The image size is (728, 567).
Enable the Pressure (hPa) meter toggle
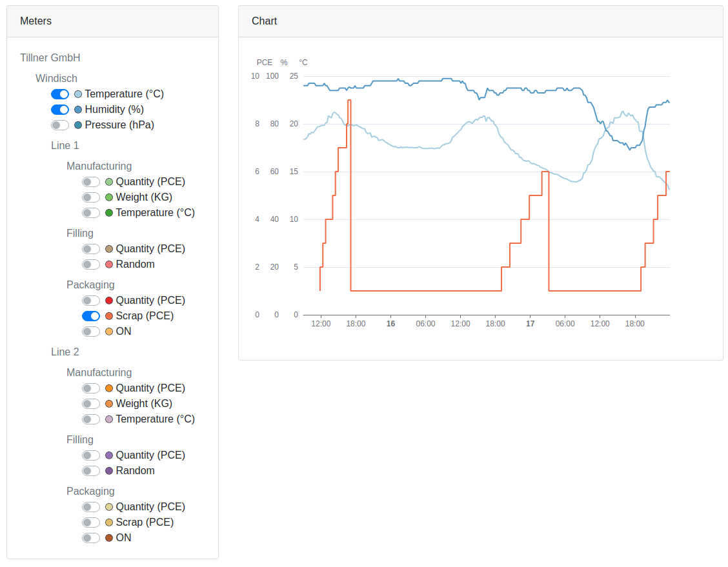[x=60, y=125]
